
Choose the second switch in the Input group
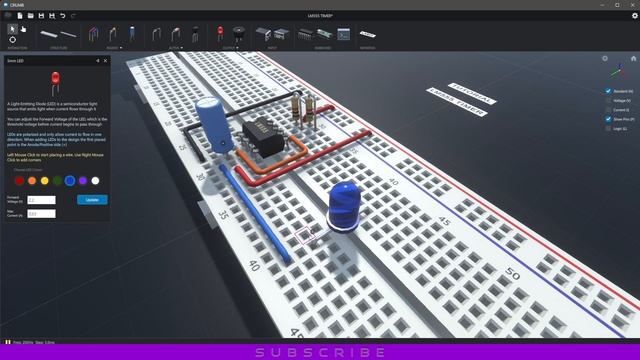click(281, 34)
